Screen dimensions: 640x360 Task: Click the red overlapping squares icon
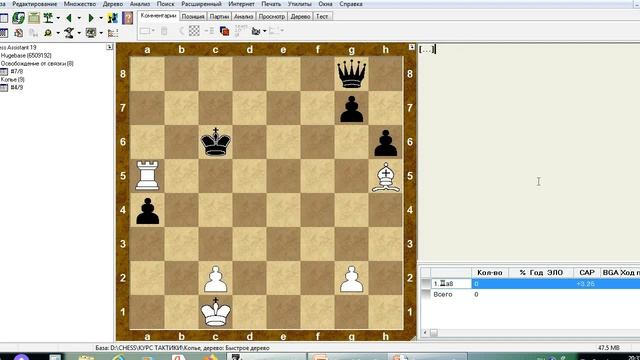coord(224,31)
